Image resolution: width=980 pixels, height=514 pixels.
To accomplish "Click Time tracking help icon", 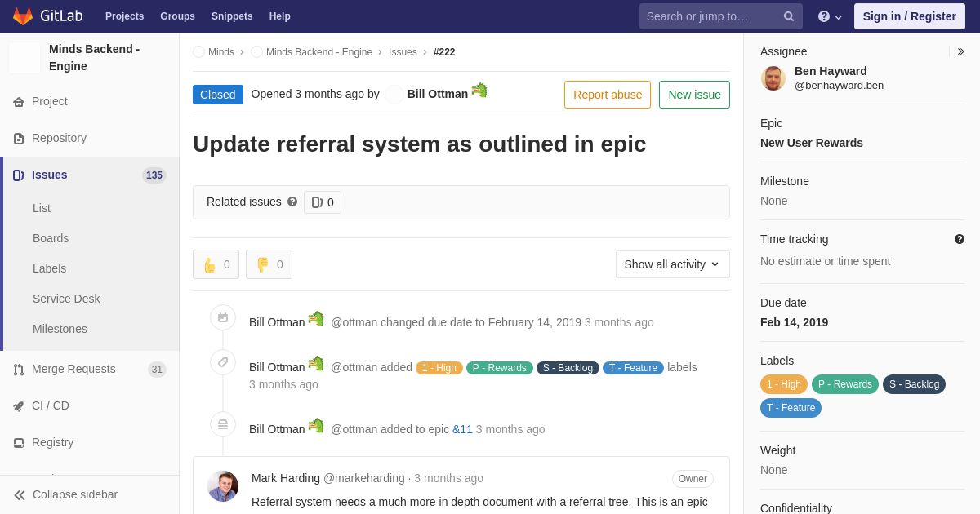I will tap(960, 239).
